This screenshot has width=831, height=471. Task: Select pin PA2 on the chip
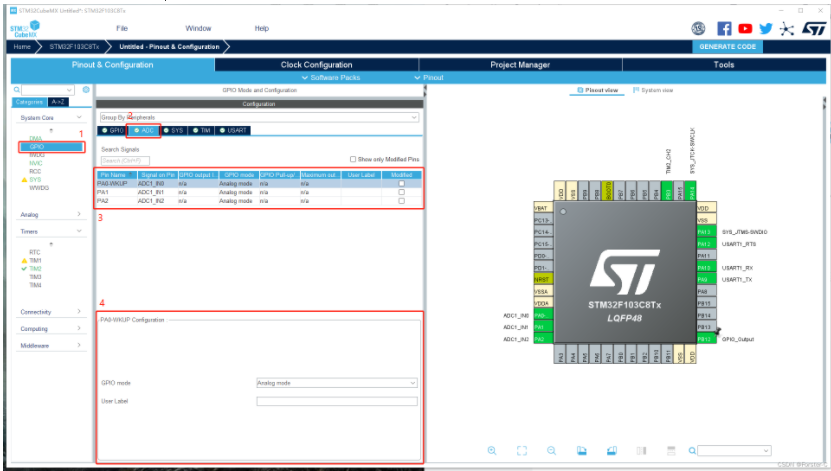(543, 339)
